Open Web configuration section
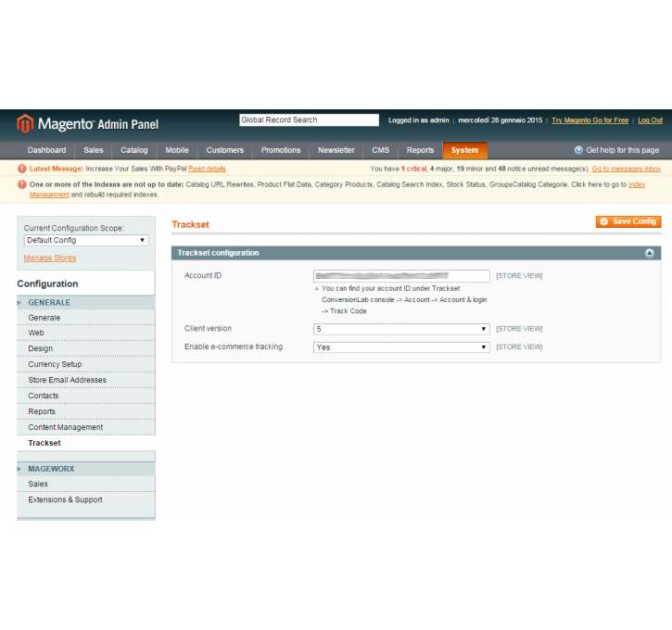The image size is (672, 630). (86, 334)
